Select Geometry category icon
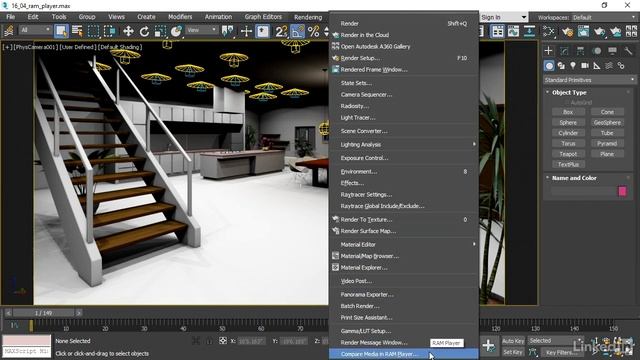640x360 pixels. coord(549,65)
